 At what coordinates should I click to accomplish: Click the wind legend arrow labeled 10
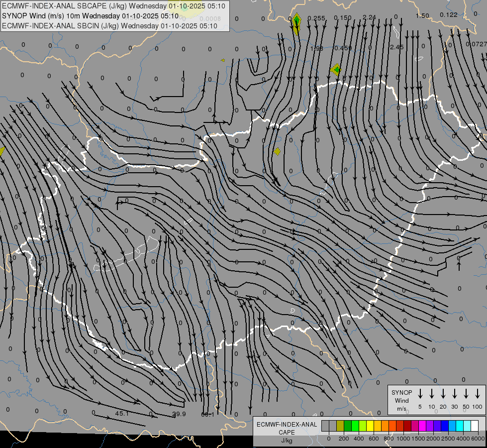pos(431,393)
